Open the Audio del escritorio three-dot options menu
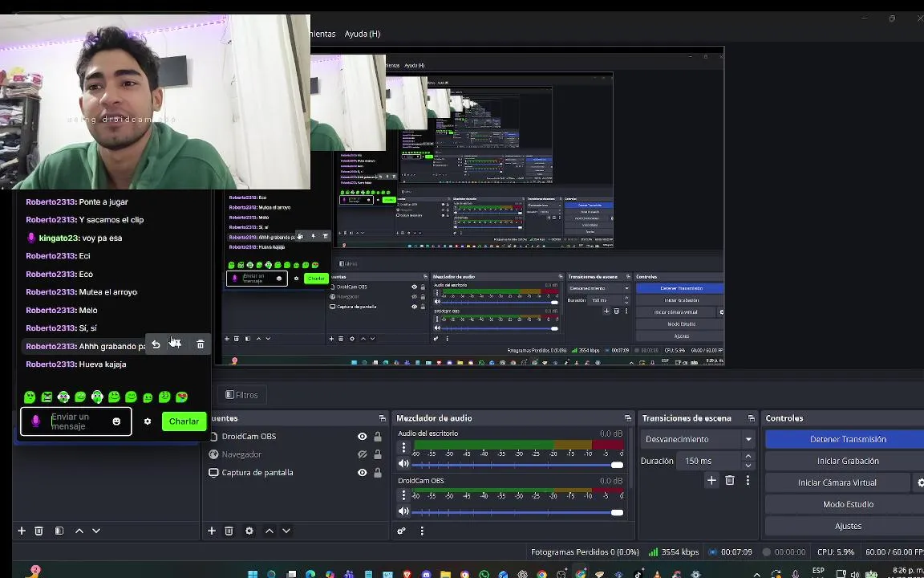 coord(403,447)
